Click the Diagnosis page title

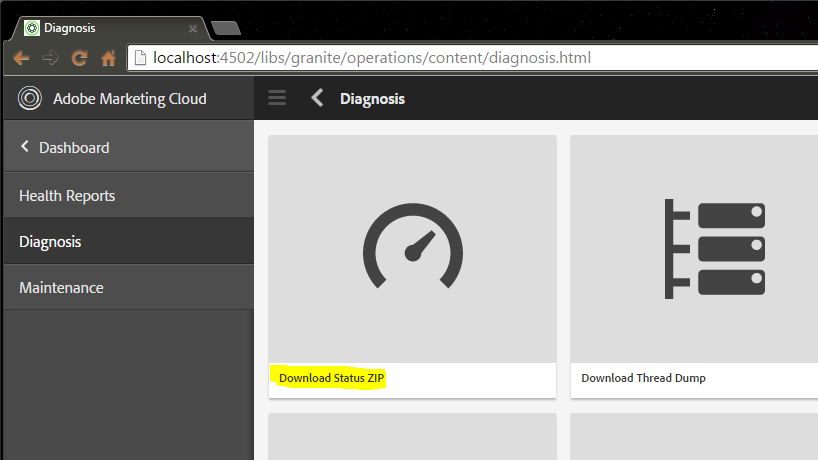372,99
